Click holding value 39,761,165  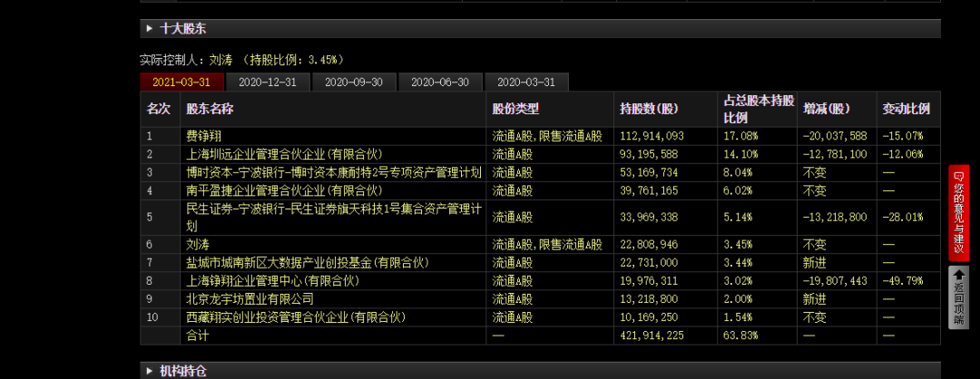(x=649, y=190)
